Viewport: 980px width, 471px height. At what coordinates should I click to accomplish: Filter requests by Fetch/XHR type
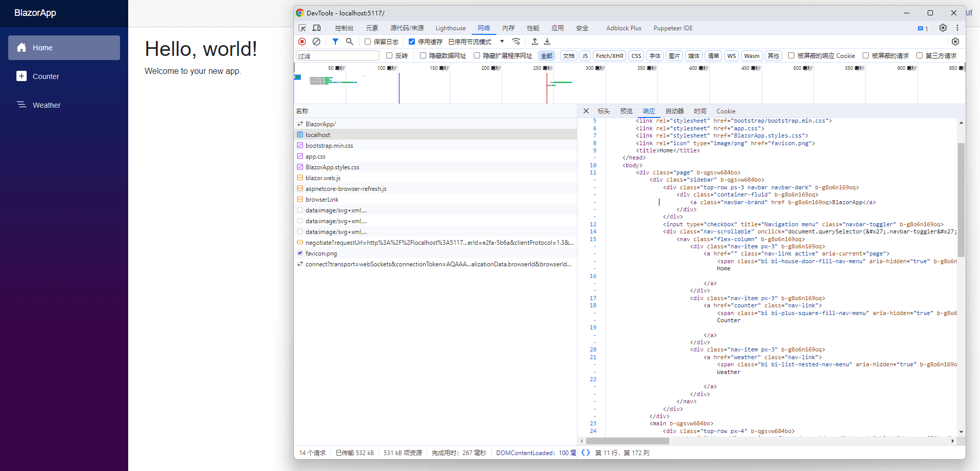point(610,56)
